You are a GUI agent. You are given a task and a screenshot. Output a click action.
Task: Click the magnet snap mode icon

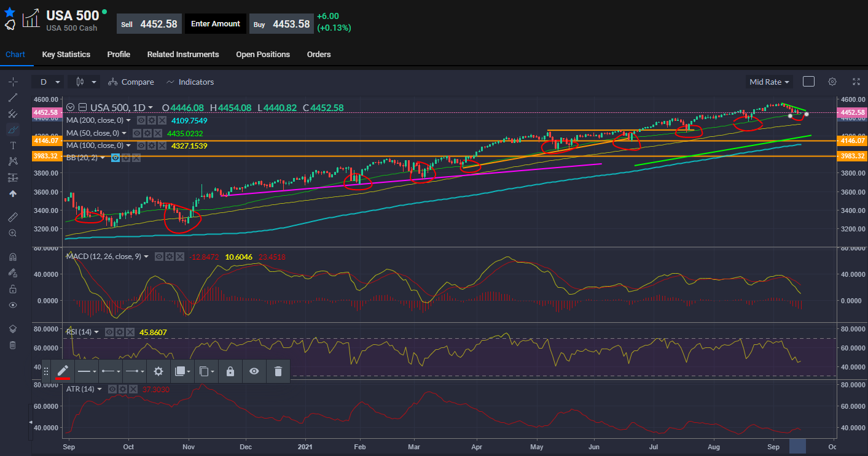(x=12, y=257)
